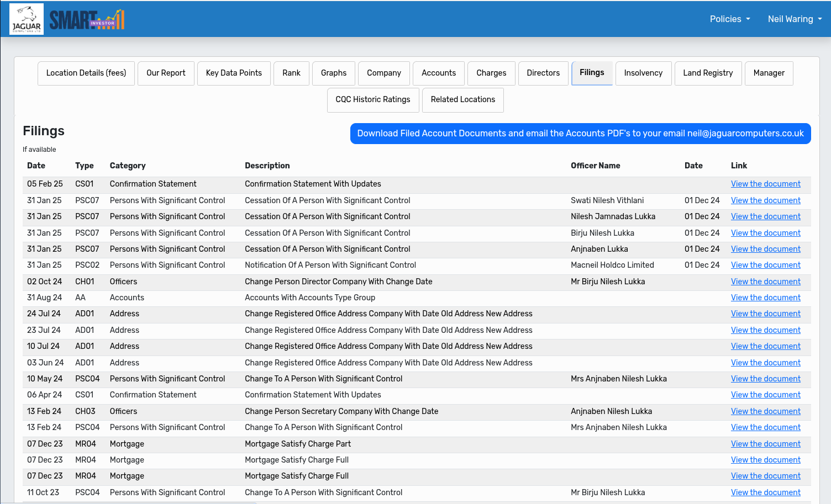The width and height of the screenshot is (831, 504).
Task: View the 05 Feb 25 Confirmation Statement document
Action: click(x=765, y=184)
